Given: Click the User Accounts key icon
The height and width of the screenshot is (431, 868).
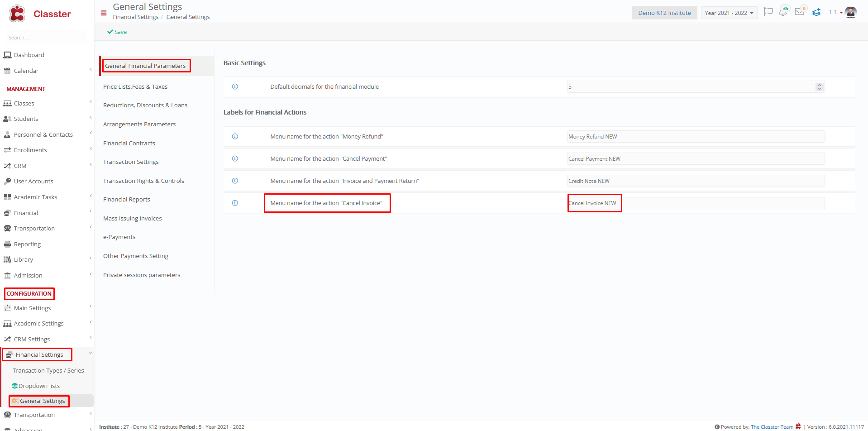Looking at the screenshot, I should pos(7,181).
